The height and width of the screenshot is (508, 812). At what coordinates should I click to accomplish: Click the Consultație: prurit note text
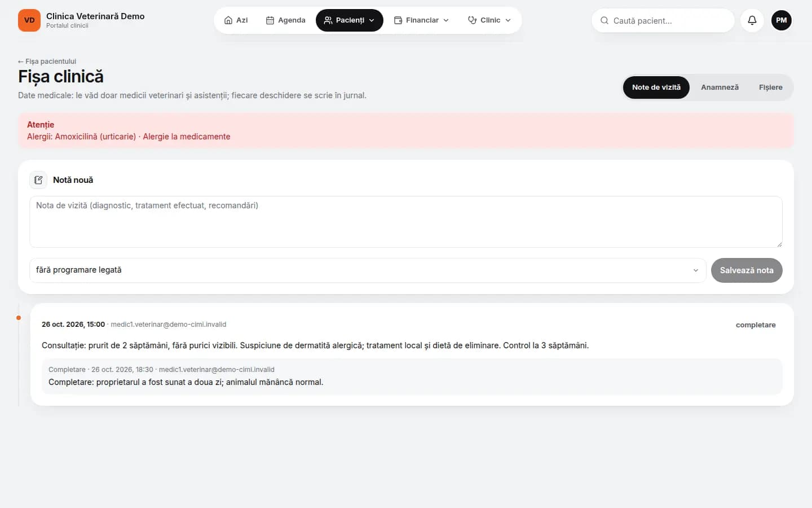point(315,345)
